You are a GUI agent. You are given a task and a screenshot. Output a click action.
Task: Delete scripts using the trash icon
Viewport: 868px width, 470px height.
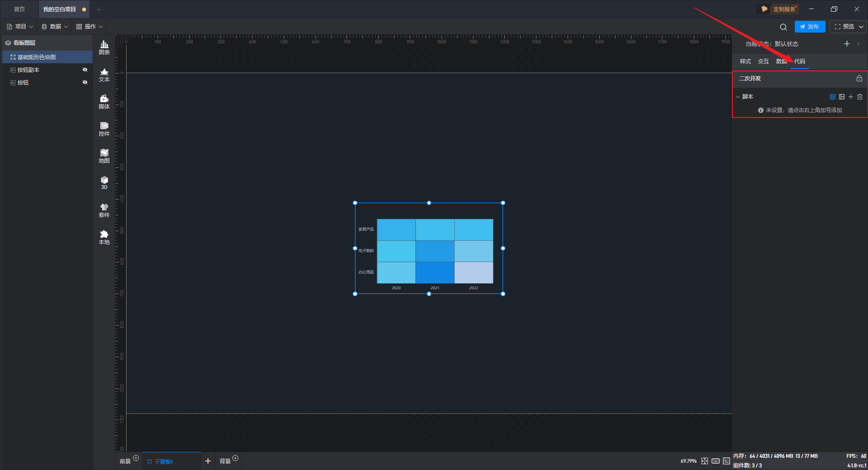(x=860, y=97)
